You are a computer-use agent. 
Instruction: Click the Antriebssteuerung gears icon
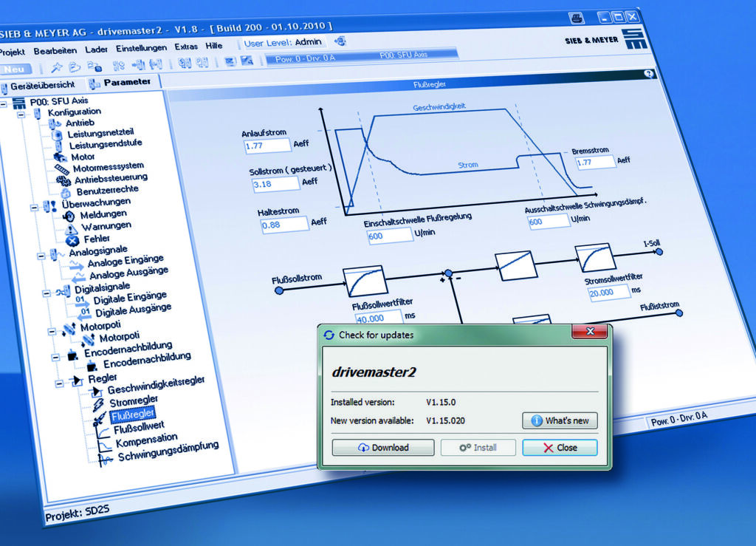(x=63, y=180)
